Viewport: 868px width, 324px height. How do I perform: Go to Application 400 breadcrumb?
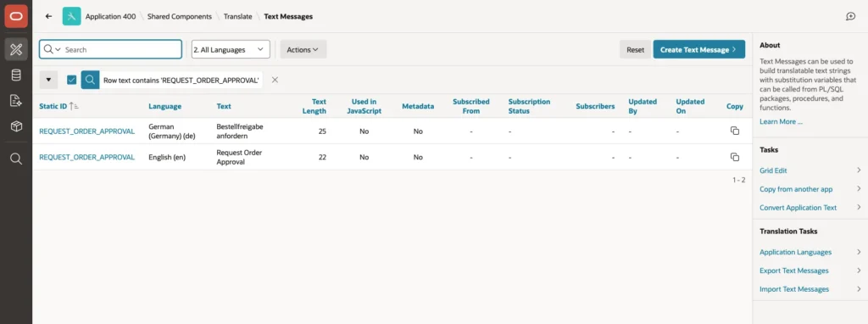coord(110,17)
